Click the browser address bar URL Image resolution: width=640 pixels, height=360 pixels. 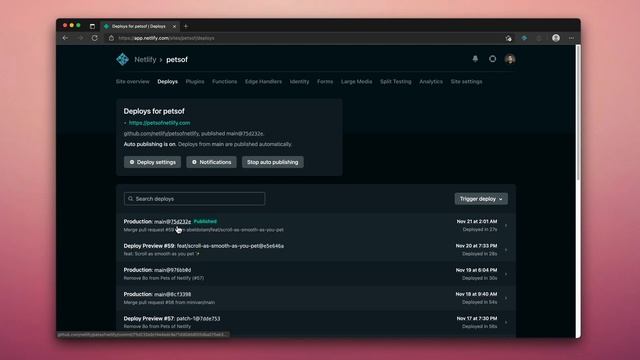pos(167,38)
